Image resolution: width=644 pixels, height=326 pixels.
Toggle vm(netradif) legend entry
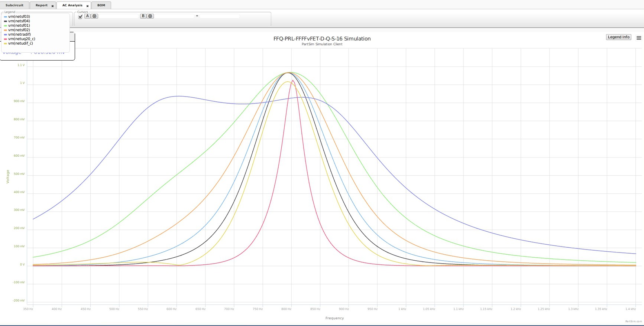[17, 35]
